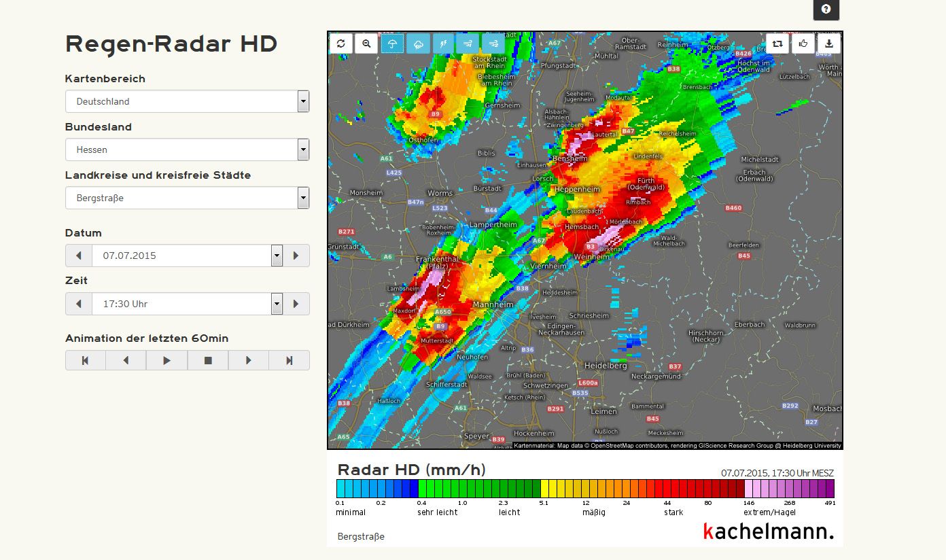The width and height of the screenshot is (946, 560).
Task: Click the Worms label on the map
Action: point(440,194)
